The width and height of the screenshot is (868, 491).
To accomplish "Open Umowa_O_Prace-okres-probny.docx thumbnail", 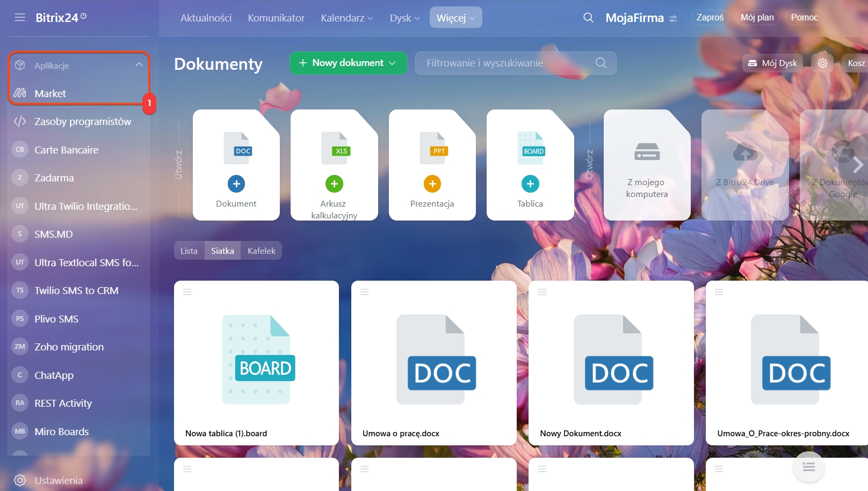I will point(790,359).
